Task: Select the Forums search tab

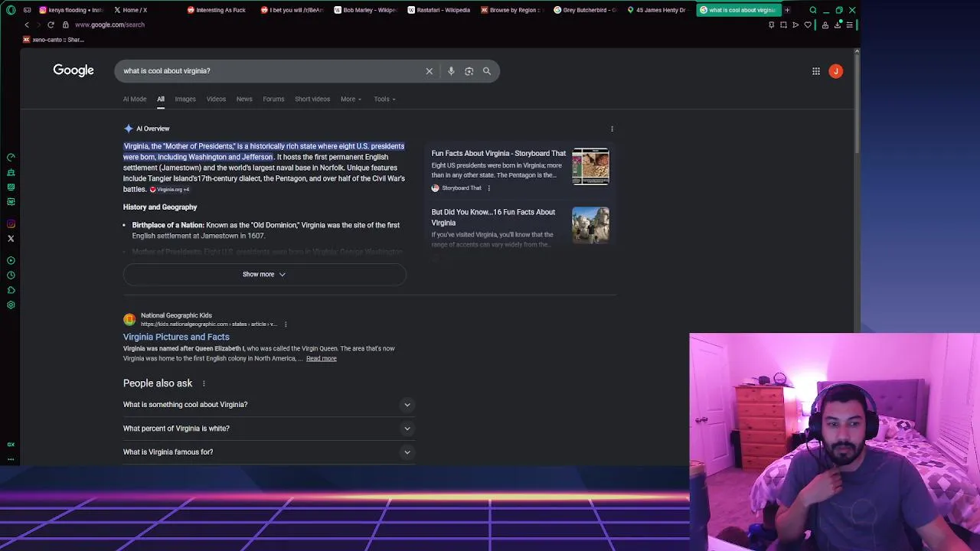Action: [273, 99]
